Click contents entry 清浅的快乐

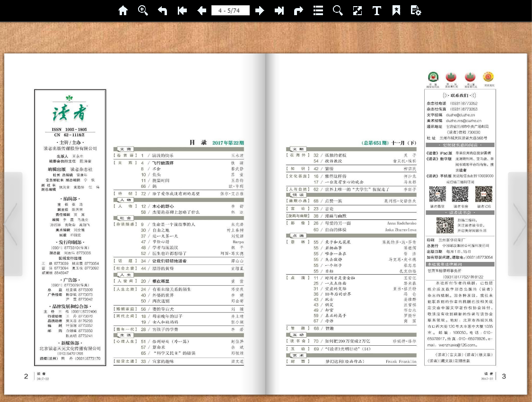tap(163, 156)
